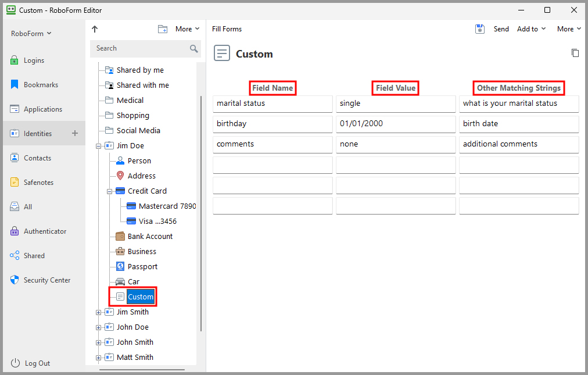Add a new identity with the plus icon
Image resolution: width=588 pixels, height=375 pixels.
pyautogui.click(x=75, y=133)
